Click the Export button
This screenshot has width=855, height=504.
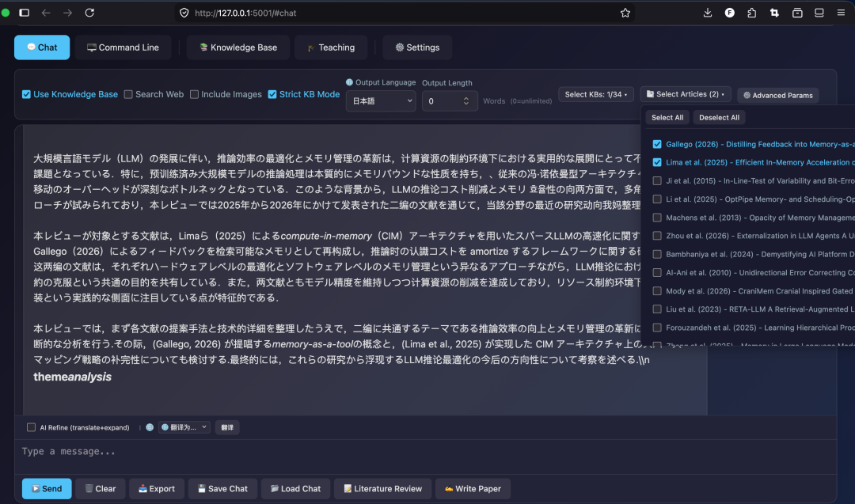click(157, 489)
